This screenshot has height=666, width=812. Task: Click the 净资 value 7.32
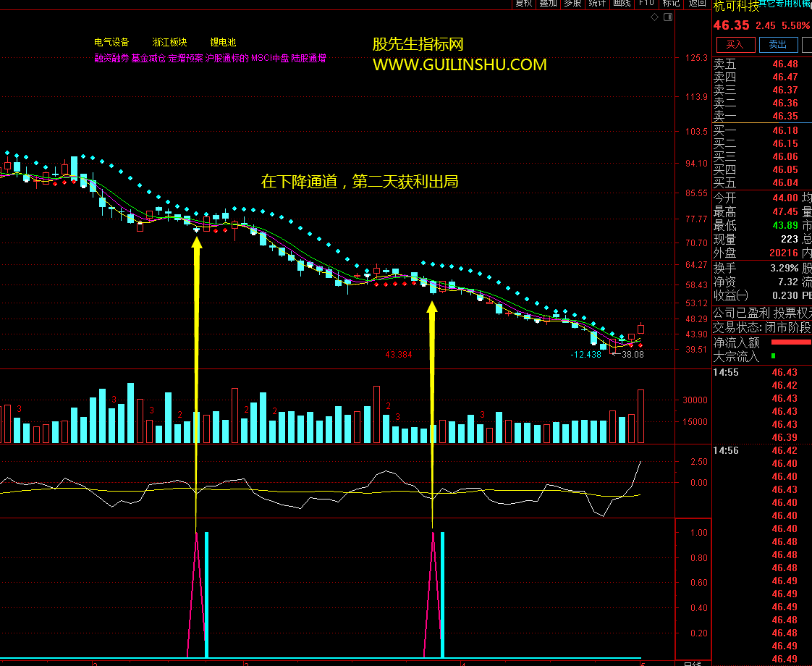point(788,282)
